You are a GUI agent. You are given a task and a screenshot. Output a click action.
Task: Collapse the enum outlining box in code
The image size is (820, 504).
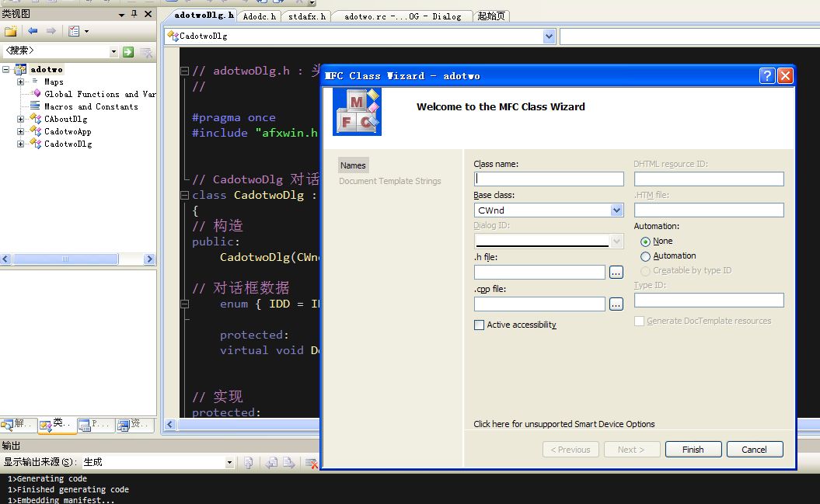tap(185, 304)
